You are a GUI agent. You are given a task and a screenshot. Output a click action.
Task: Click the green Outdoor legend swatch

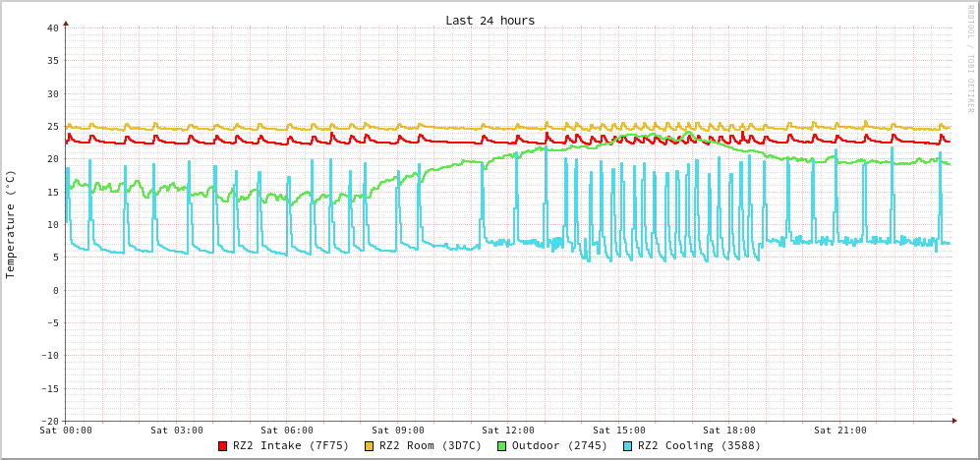[x=501, y=446]
